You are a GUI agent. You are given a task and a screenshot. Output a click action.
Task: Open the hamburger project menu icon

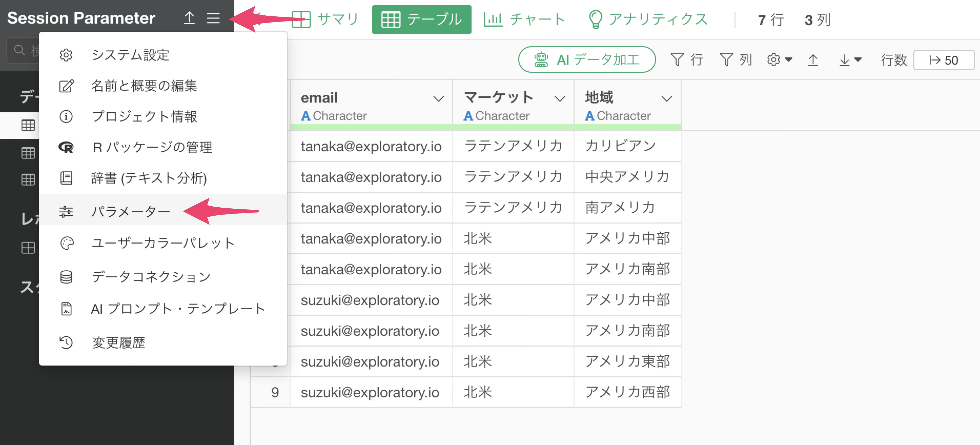[x=213, y=18]
